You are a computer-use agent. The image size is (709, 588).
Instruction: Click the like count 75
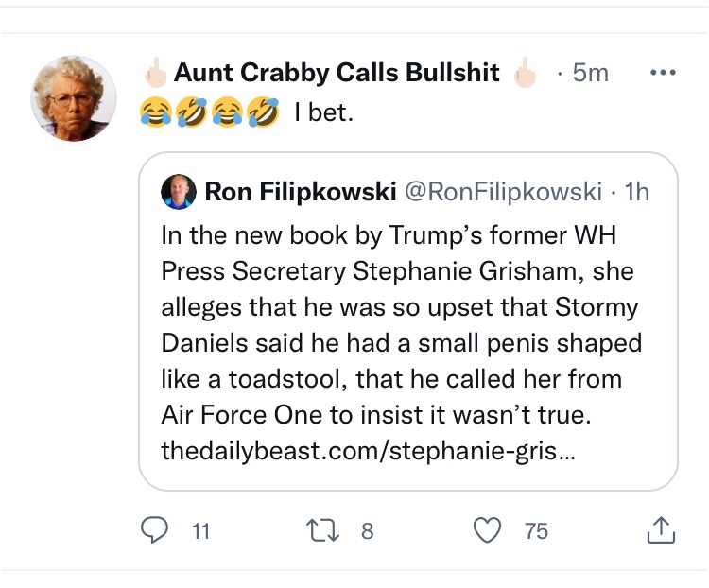(x=536, y=532)
